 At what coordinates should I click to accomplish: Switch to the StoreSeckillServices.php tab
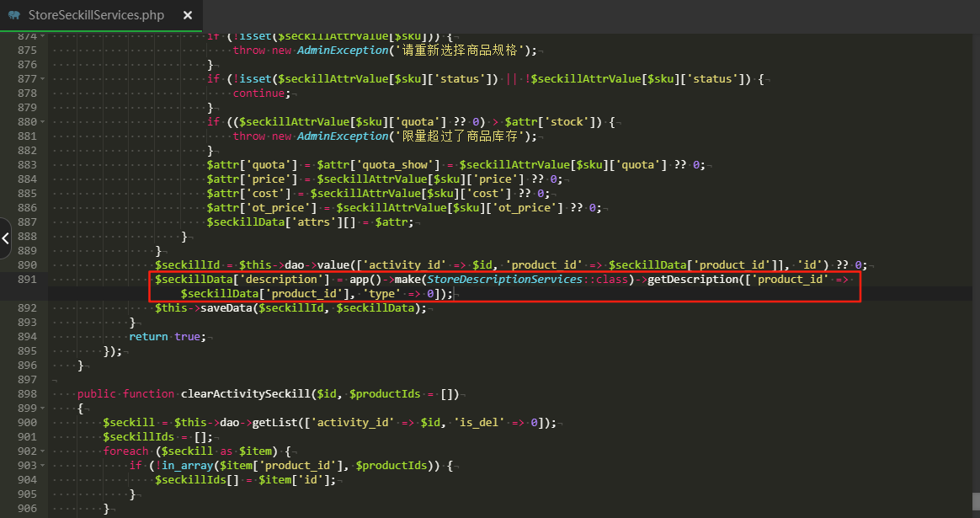pos(96,15)
